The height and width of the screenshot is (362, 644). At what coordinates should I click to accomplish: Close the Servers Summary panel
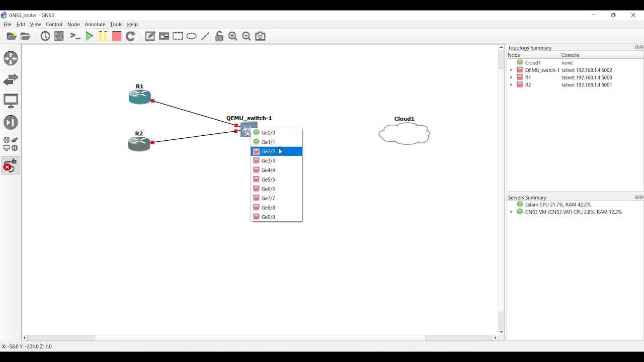(x=641, y=198)
